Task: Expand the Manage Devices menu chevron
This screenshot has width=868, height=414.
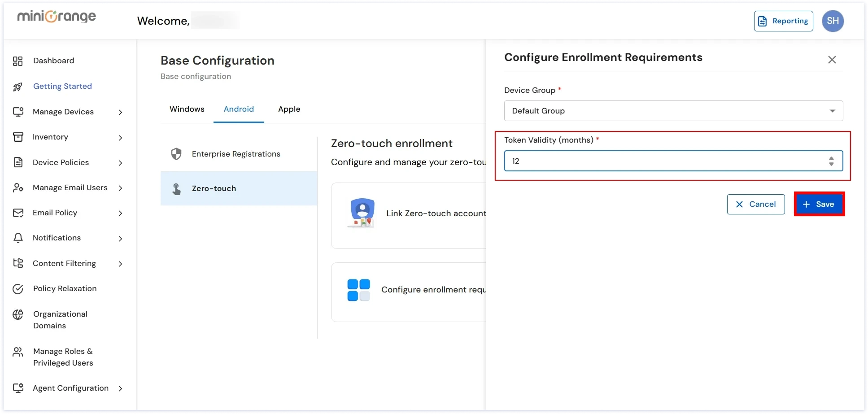Action: tap(120, 112)
